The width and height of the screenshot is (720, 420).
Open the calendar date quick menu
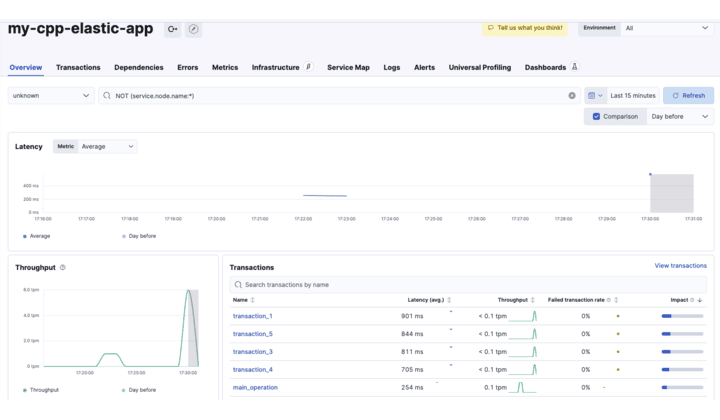(x=595, y=96)
